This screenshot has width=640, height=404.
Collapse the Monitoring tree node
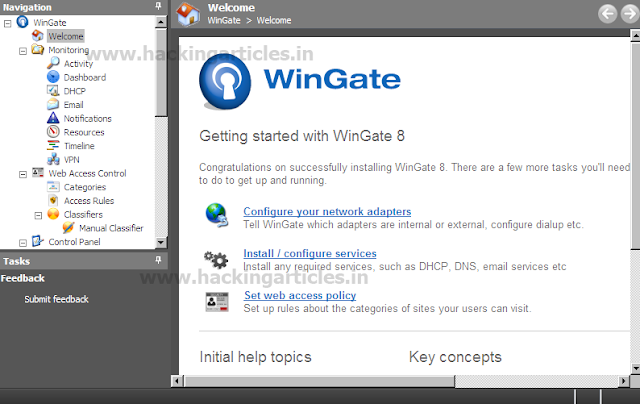click(x=23, y=51)
